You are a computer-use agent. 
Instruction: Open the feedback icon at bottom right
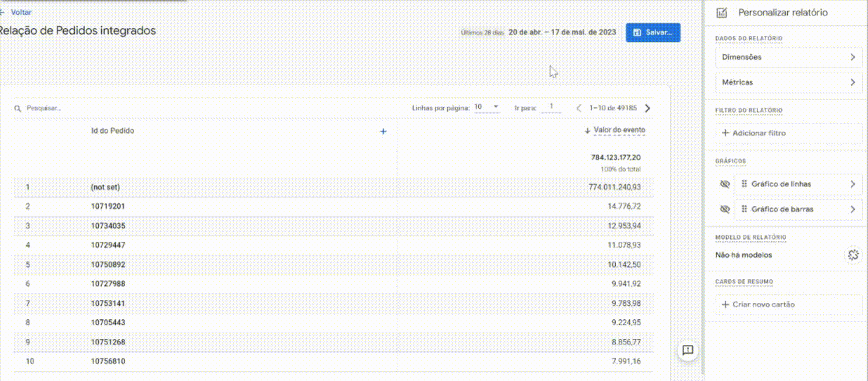(x=688, y=350)
